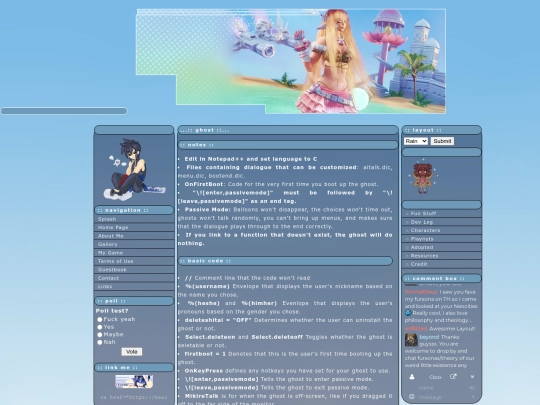Open Home Page from navigation
This screenshot has height=405, width=540.
134,227
